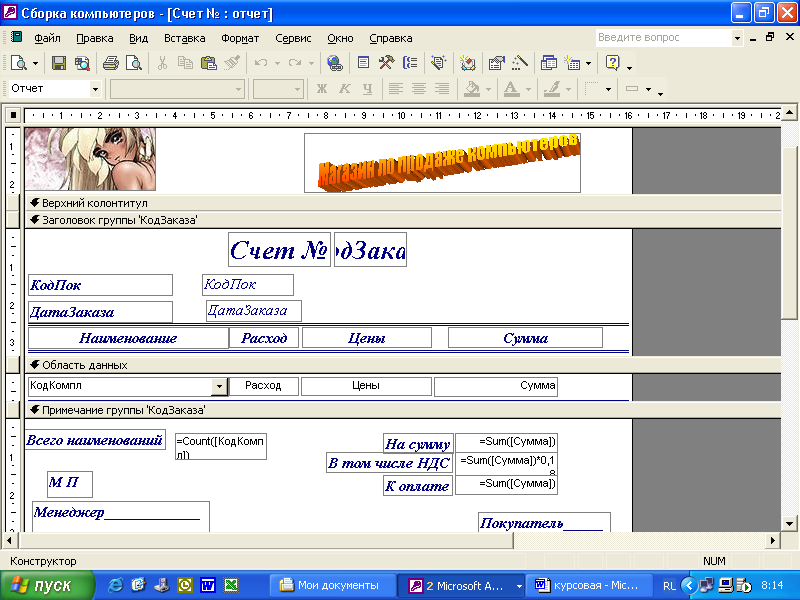The image size is (800, 600).
Task: Select Верхний колонтитул section bar
Action: point(403,203)
